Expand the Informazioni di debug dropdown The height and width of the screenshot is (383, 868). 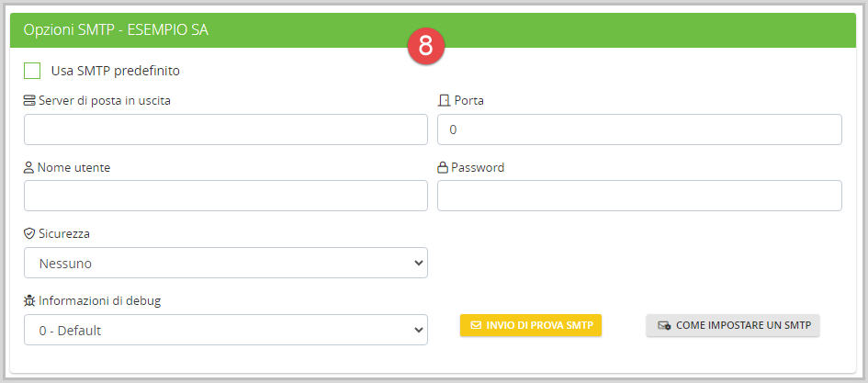[226, 330]
